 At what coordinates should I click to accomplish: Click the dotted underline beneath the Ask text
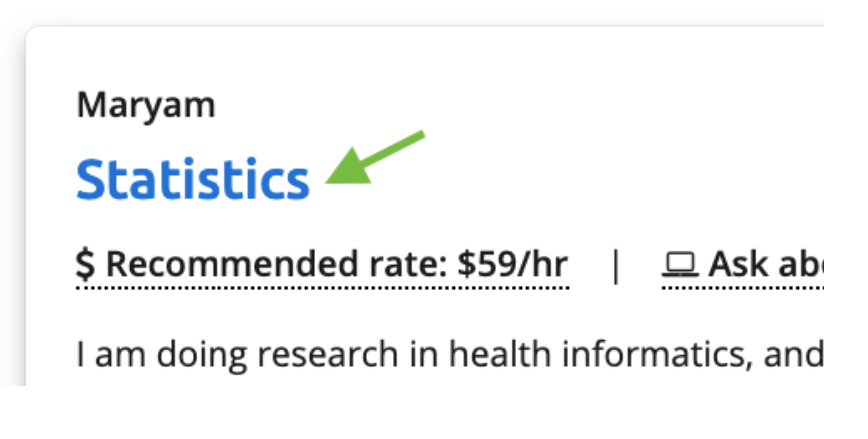(743, 287)
